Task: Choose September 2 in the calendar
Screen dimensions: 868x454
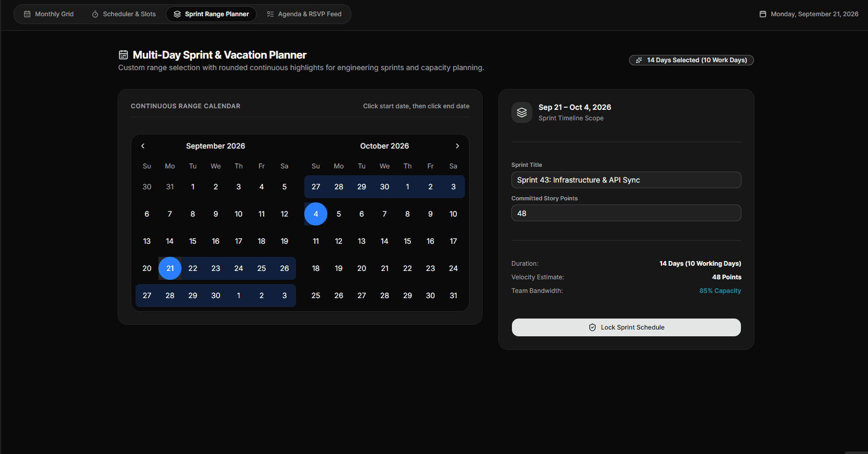Action: [x=215, y=187]
